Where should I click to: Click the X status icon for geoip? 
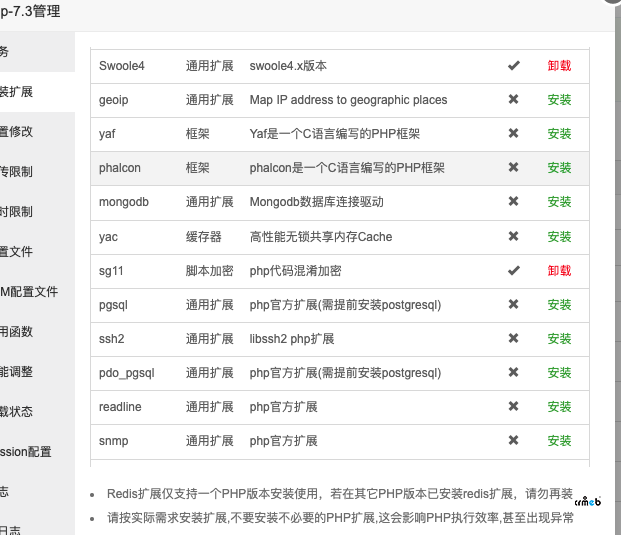[x=513, y=100]
